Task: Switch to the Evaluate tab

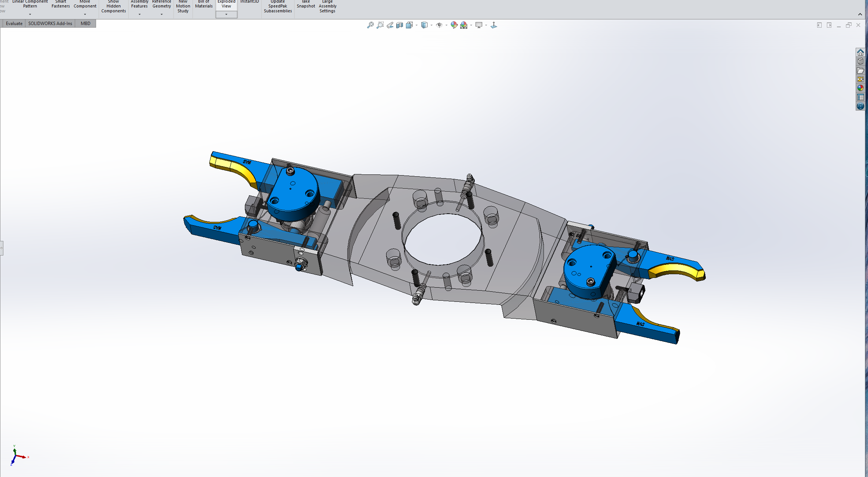Action: [14, 24]
